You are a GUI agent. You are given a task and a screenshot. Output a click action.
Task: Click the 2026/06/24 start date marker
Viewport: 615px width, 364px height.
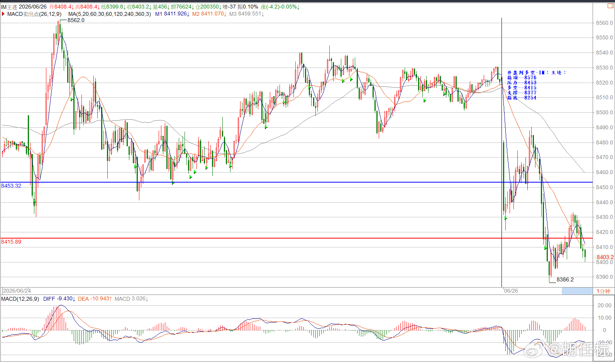(x=17, y=291)
